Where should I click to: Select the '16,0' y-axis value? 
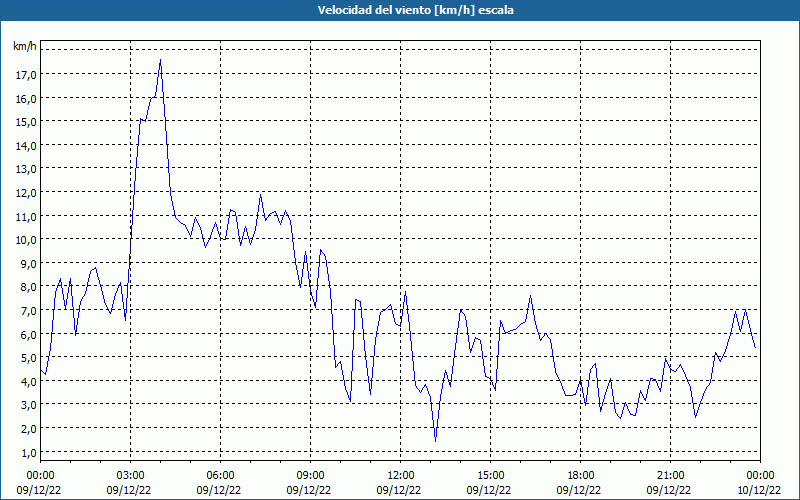pyautogui.click(x=27, y=98)
